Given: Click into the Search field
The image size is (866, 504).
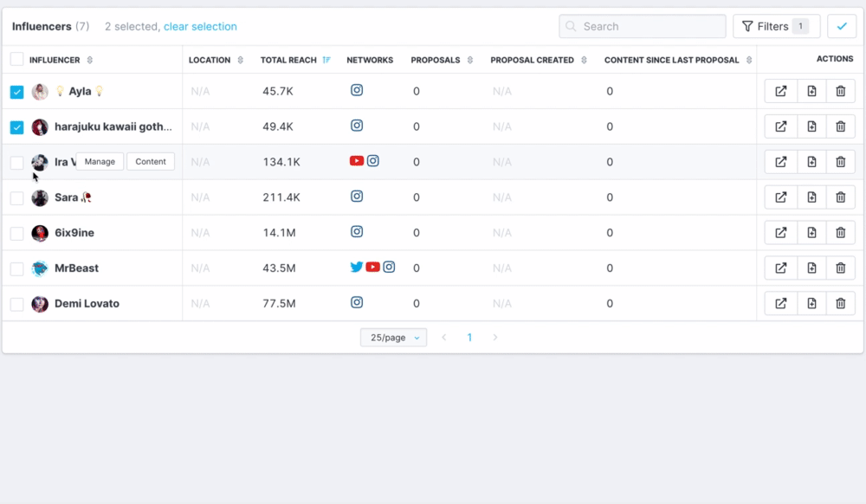Looking at the screenshot, I should click(x=643, y=26).
